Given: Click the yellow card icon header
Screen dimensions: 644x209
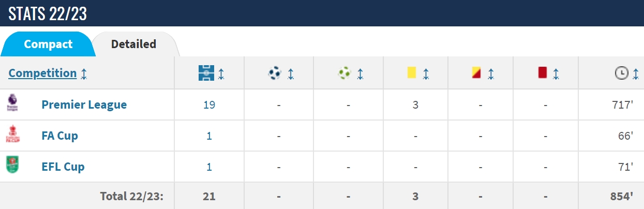Looking at the screenshot, I should (x=412, y=72).
